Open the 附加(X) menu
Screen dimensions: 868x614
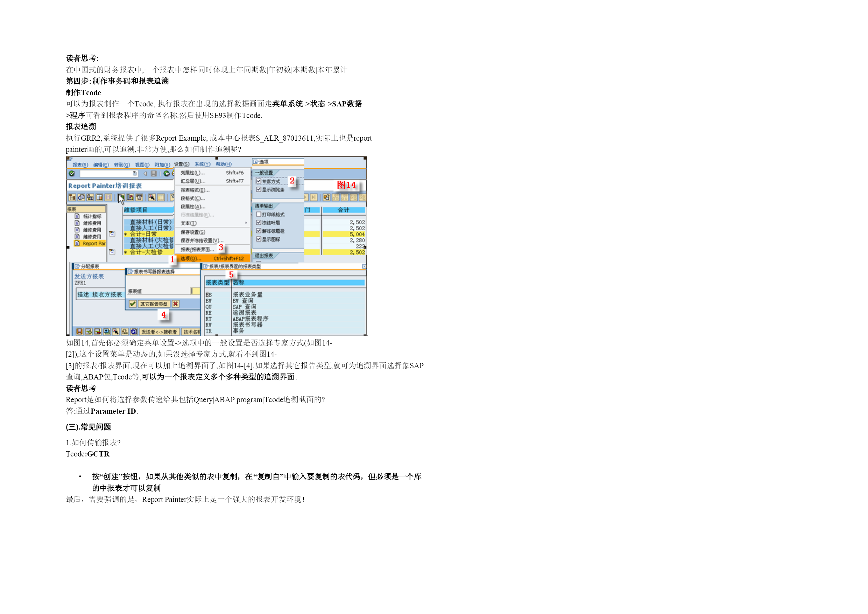coord(162,165)
